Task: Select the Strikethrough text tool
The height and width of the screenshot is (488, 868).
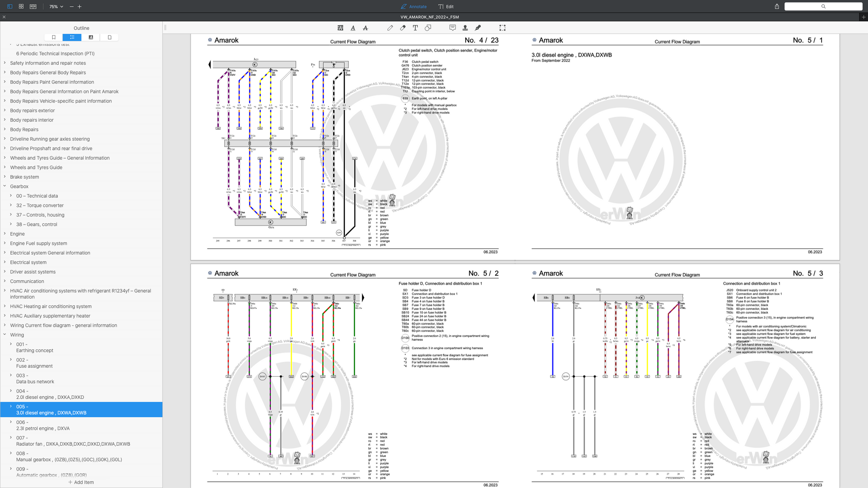Action: click(x=365, y=28)
